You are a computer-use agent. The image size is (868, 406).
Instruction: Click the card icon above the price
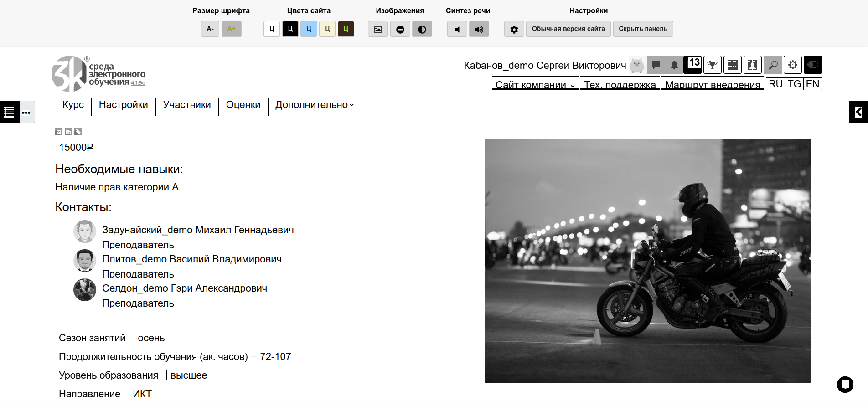coord(68,132)
